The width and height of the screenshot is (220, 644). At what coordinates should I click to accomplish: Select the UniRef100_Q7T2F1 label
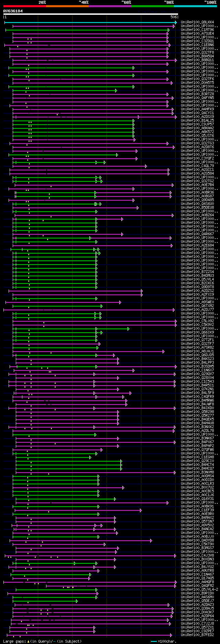[197, 340]
